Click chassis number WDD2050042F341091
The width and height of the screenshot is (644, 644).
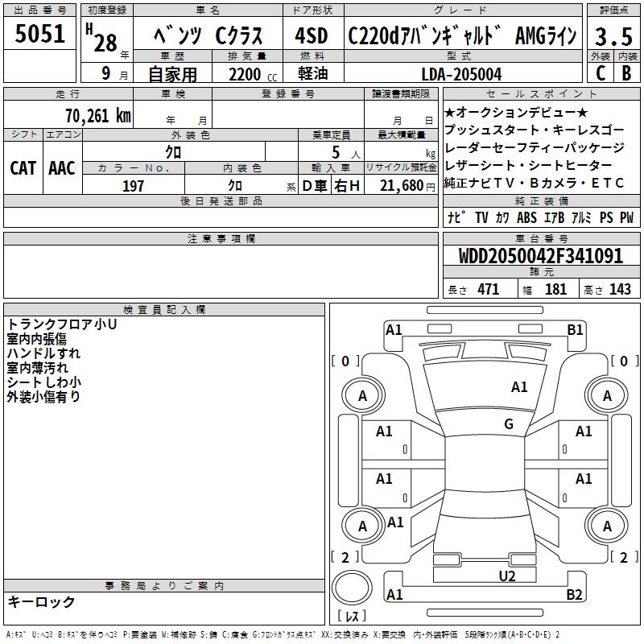coord(540,256)
